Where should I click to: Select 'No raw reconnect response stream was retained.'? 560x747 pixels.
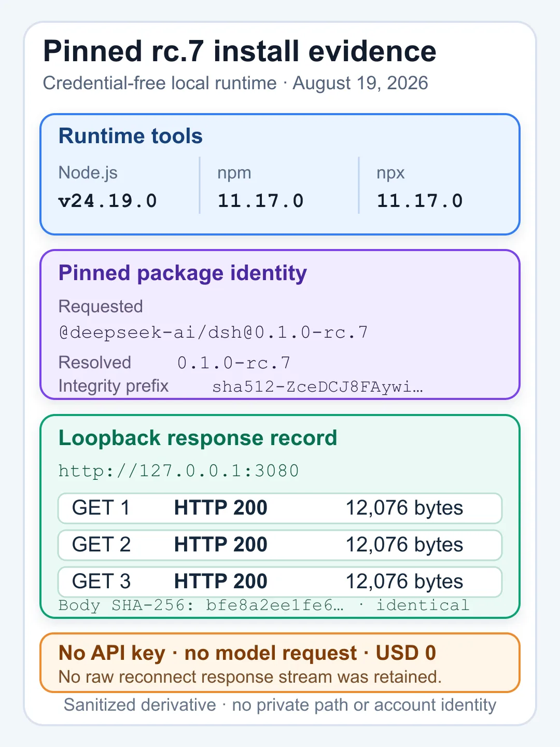[x=250, y=677]
